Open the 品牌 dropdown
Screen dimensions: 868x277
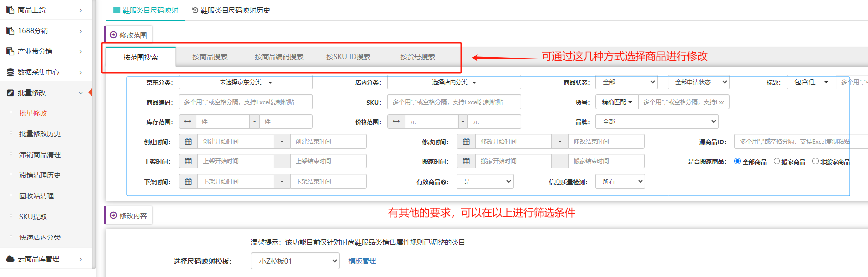pyautogui.click(x=656, y=122)
